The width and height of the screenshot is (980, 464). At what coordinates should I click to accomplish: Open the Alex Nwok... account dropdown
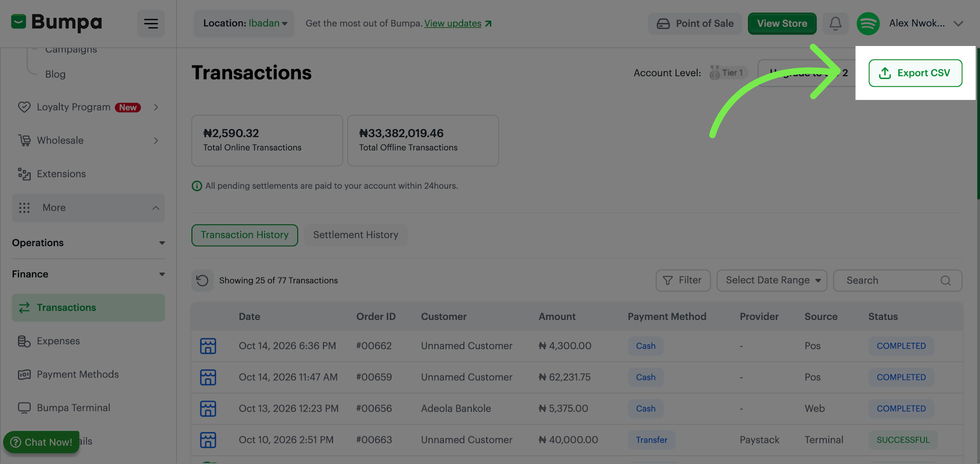[926, 23]
